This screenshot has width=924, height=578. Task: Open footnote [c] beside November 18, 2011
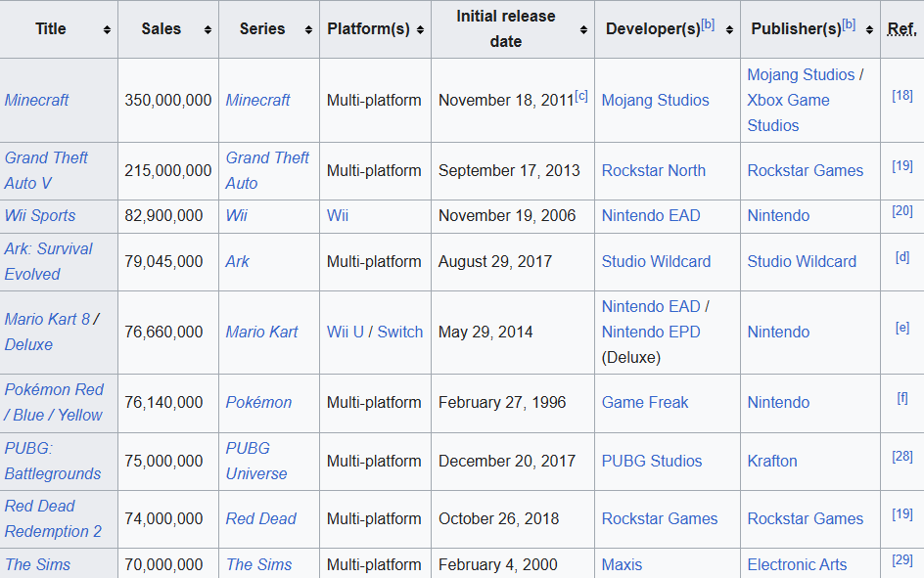[581, 95]
